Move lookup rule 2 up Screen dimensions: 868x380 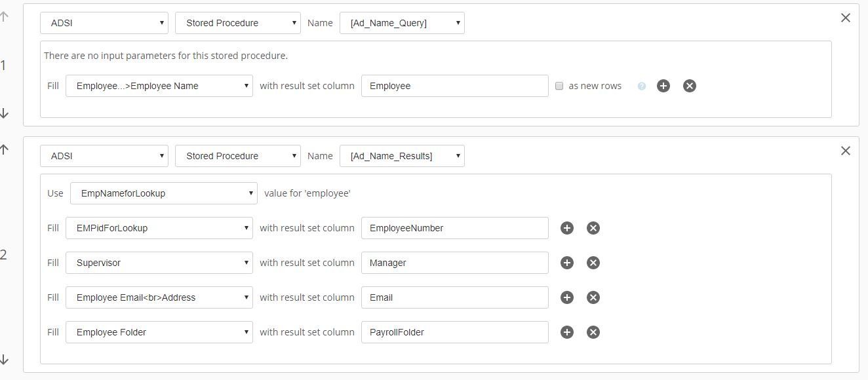[x=5, y=149]
